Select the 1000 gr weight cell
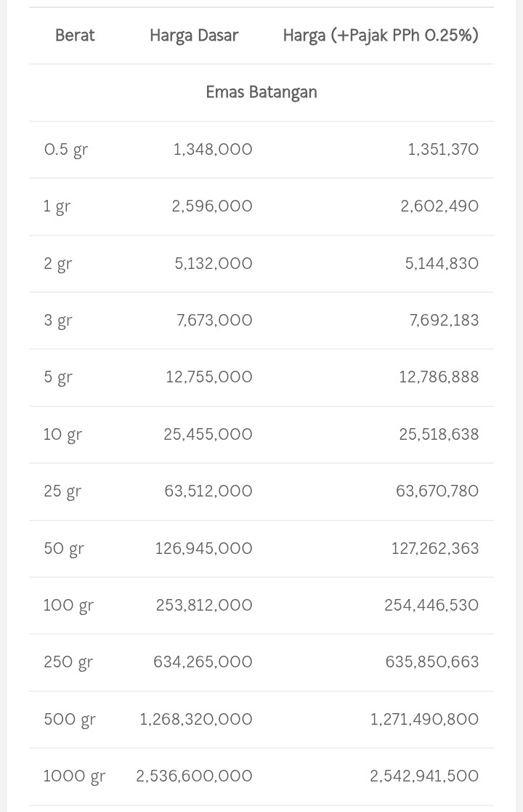This screenshot has width=523, height=812. (x=74, y=776)
